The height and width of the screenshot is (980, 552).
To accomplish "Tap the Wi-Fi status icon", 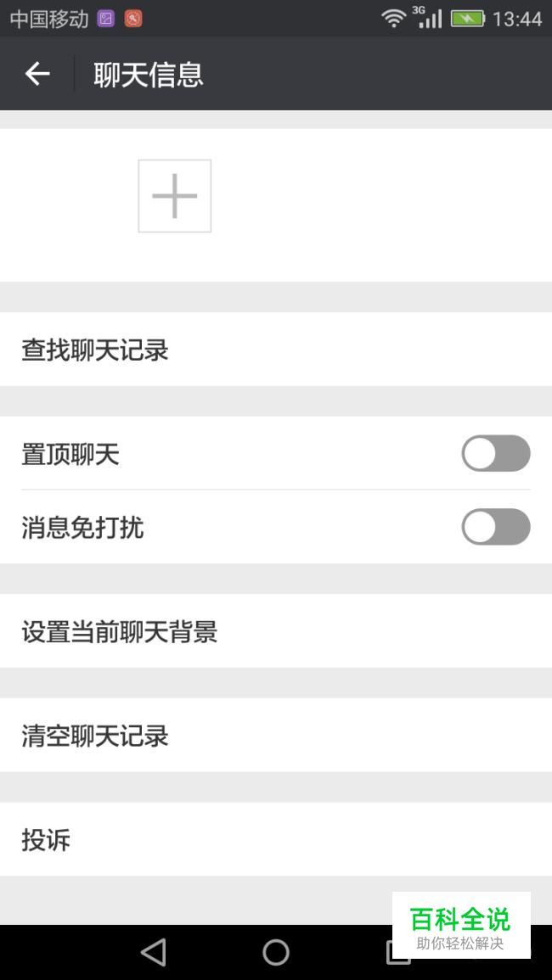I will click(393, 18).
